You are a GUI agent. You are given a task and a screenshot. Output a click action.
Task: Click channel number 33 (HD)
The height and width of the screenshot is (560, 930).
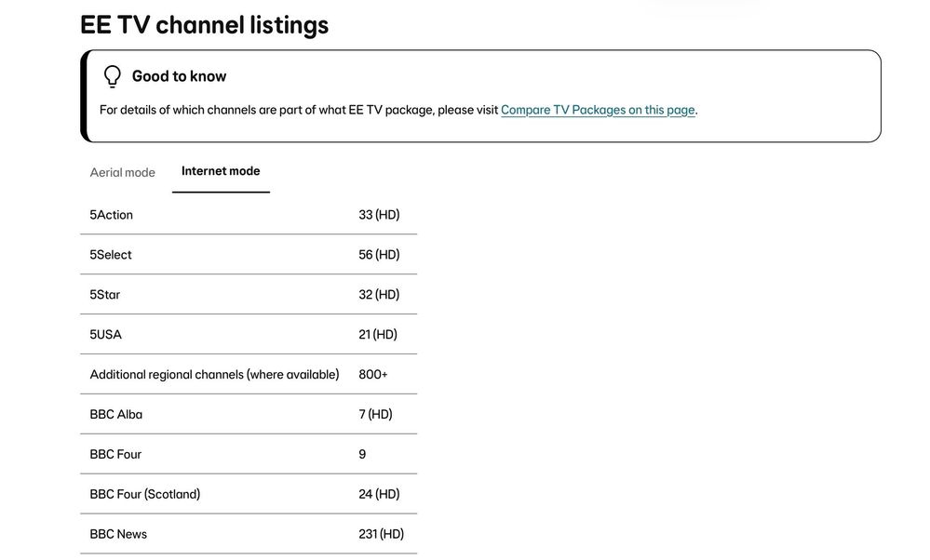(379, 215)
